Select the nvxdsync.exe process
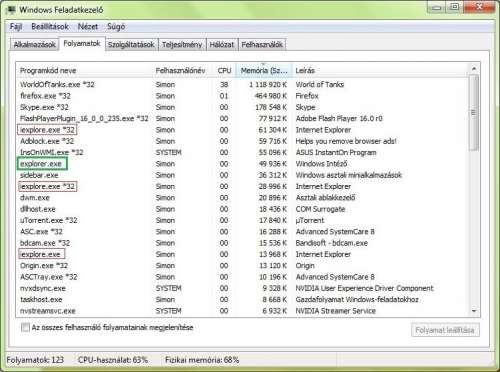This screenshot has width=500, height=372. click(242, 288)
